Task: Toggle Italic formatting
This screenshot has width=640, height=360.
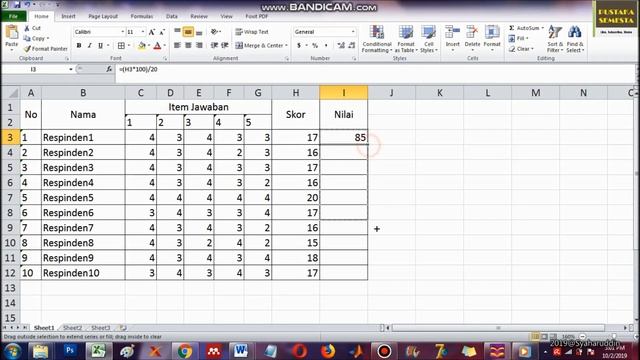Action: (89, 45)
